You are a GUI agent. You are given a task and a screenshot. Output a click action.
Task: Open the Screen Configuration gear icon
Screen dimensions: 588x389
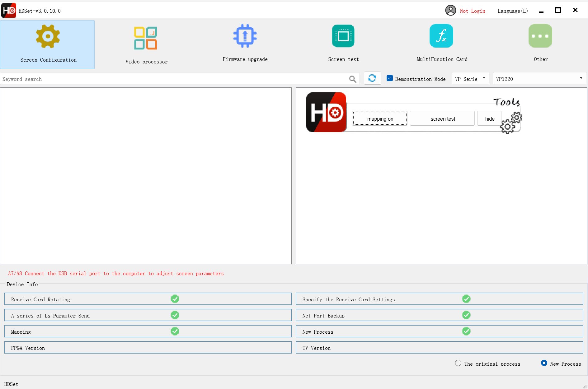(x=48, y=37)
